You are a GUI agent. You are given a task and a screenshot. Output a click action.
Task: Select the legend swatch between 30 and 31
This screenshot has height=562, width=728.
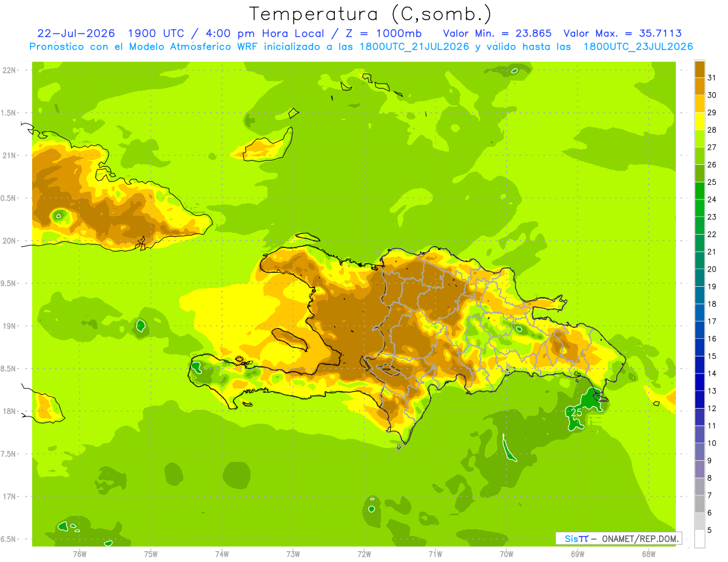[699, 86]
